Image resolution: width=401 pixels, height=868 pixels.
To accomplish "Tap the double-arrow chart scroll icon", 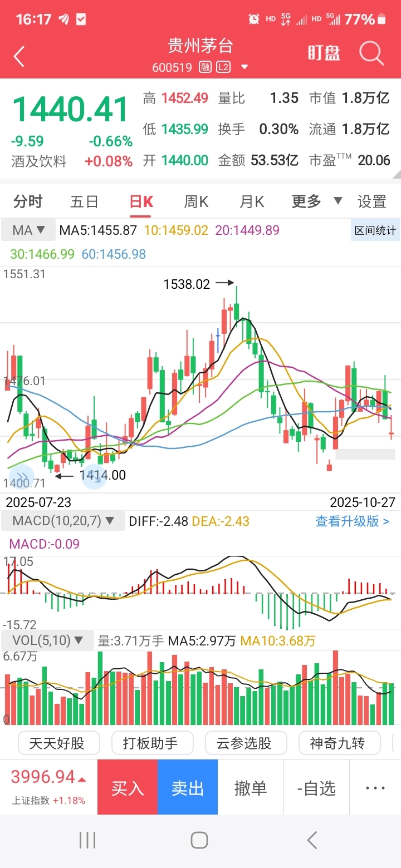I will click(22, 477).
